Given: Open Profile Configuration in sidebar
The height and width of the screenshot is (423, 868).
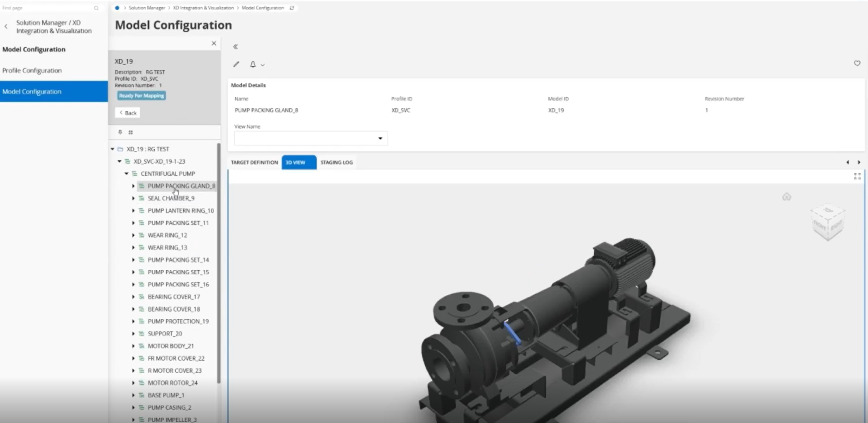Looking at the screenshot, I should pos(32,70).
